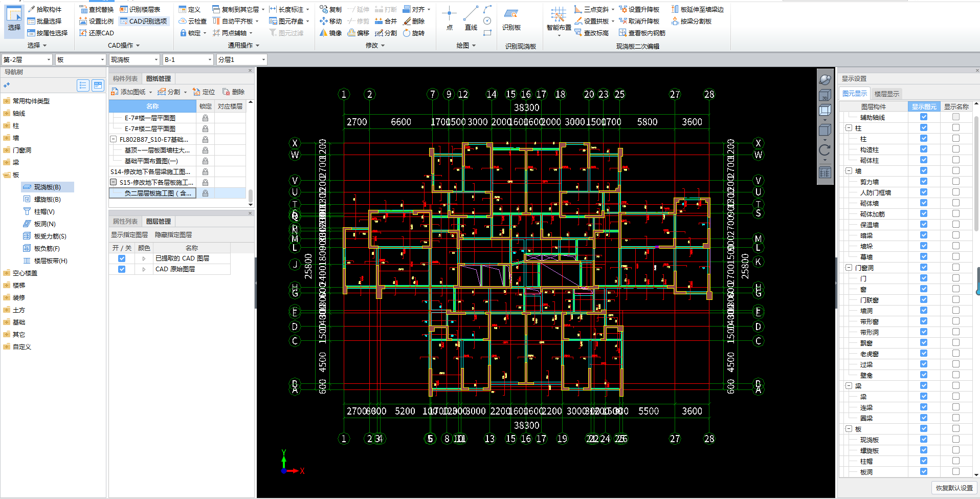Image resolution: width=980 pixels, height=499 pixels.
Task: Click display settings vertical scrollbar
Action: click(976, 174)
